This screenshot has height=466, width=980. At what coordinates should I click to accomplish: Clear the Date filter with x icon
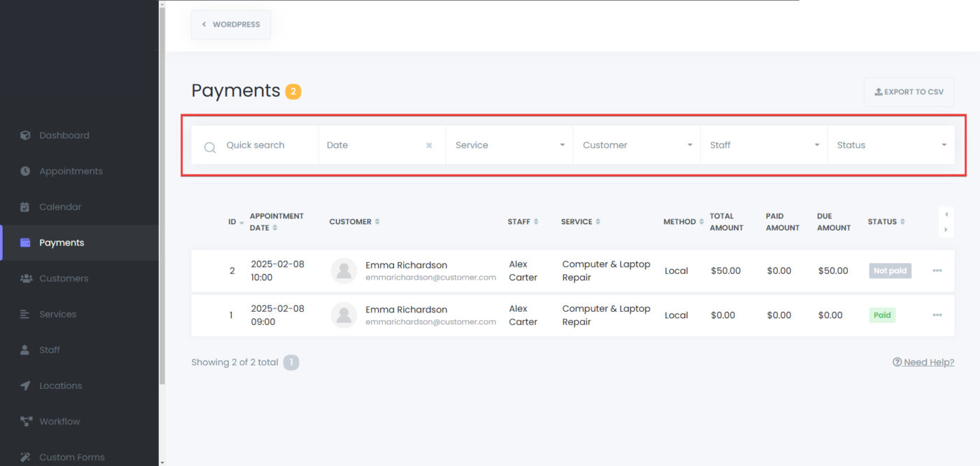pos(429,146)
